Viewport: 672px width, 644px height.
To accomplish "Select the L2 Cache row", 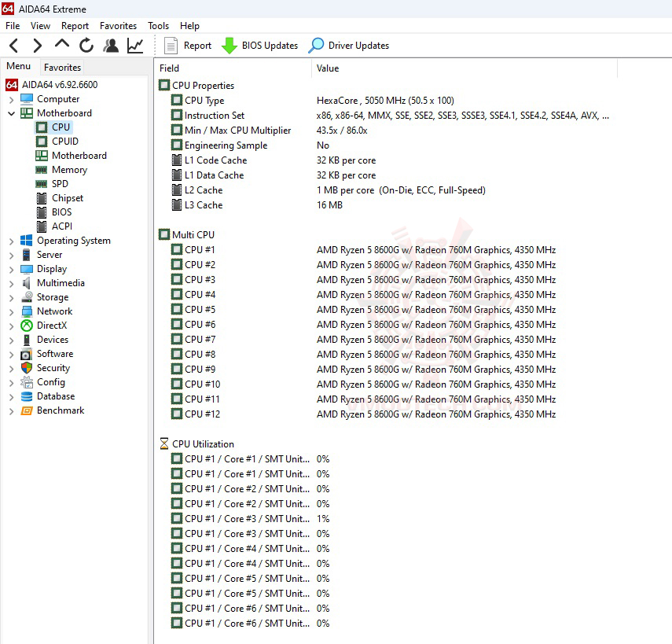I will [x=386, y=190].
